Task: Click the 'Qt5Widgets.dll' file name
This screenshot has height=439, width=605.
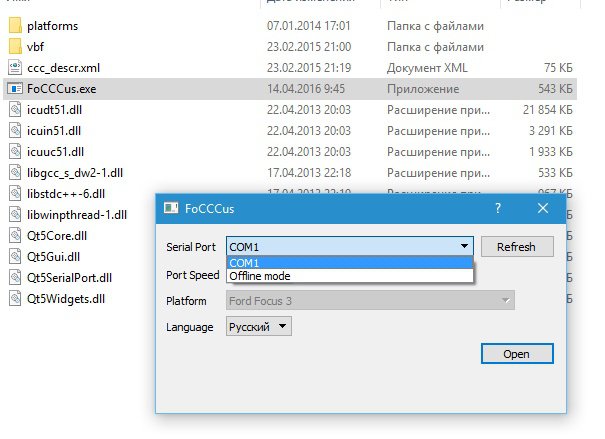Action: 66,299
